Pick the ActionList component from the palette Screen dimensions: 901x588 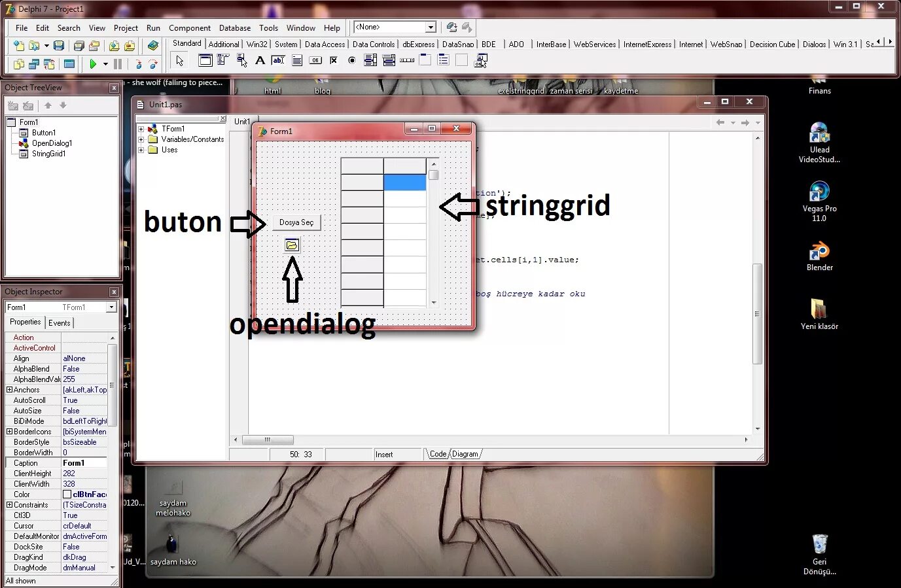[x=480, y=60]
